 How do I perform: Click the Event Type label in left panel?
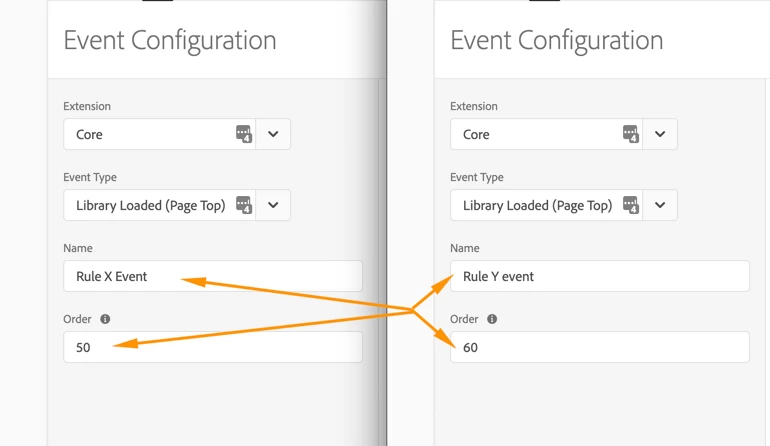coord(90,177)
